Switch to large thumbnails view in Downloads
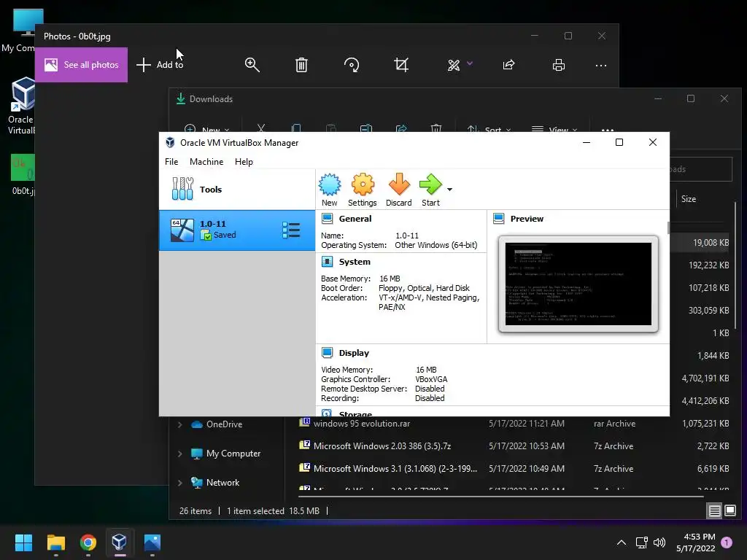 pos(729,510)
